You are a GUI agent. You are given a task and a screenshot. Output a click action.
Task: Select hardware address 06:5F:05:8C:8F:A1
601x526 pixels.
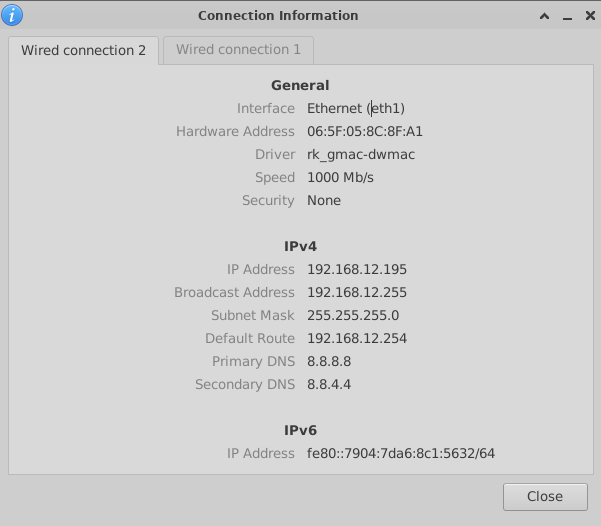pos(365,132)
